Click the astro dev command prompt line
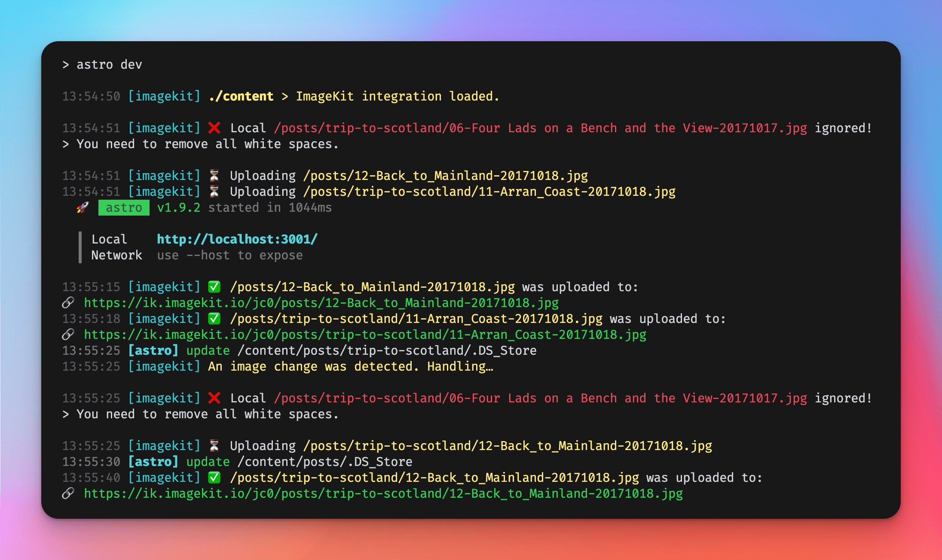The image size is (942, 560). [x=102, y=64]
